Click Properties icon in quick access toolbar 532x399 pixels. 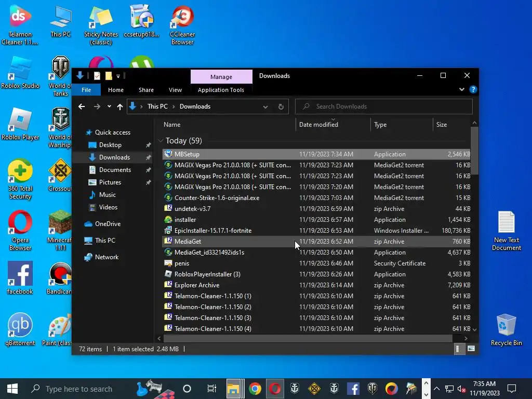(x=97, y=76)
